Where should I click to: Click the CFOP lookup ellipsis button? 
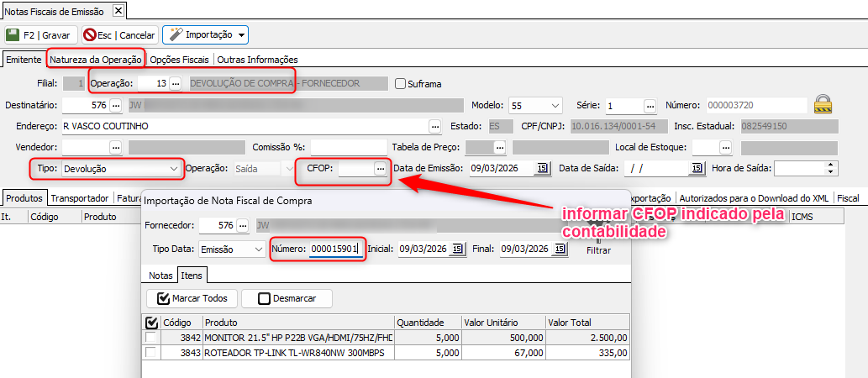[x=380, y=168]
